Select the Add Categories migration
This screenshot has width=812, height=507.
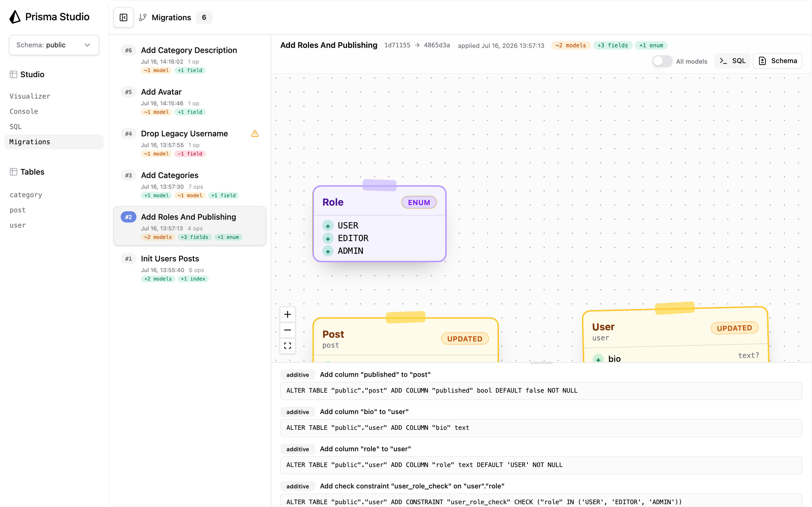pyautogui.click(x=189, y=184)
